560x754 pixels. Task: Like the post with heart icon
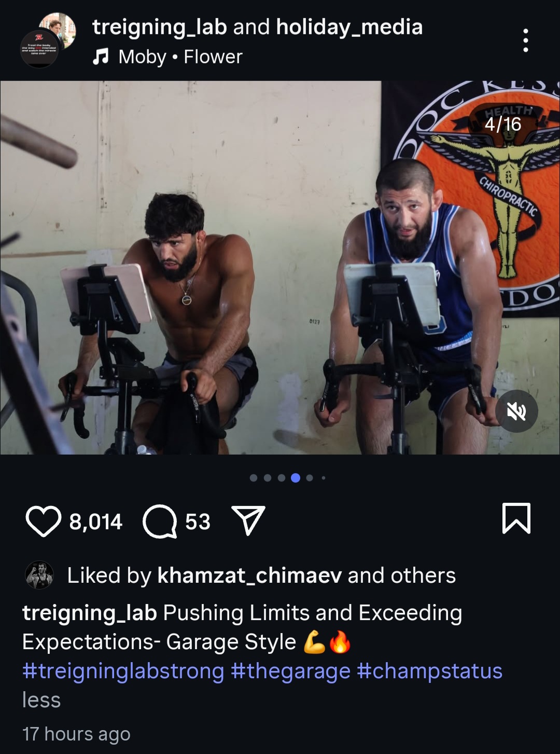pos(43,522)
